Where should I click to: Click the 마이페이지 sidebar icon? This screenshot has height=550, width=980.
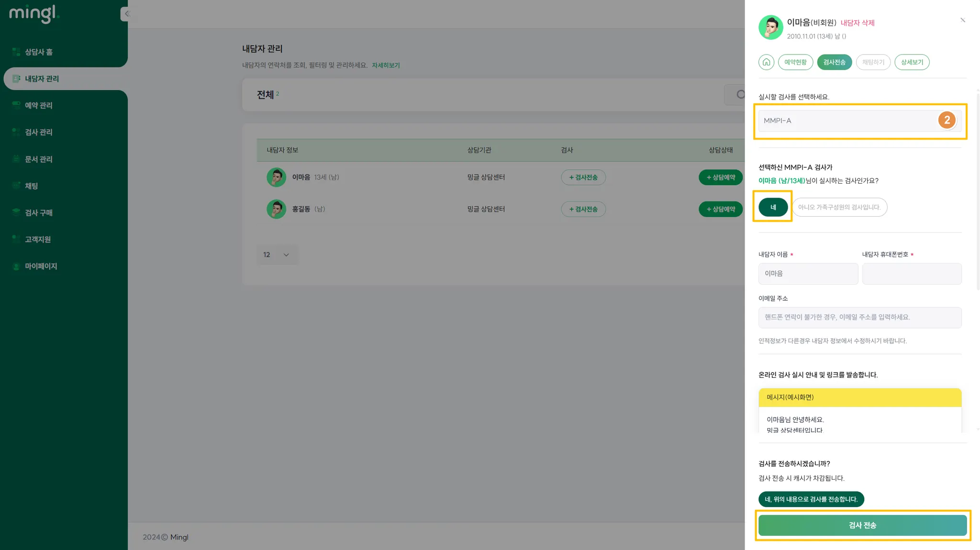click(x=16, y=266)
